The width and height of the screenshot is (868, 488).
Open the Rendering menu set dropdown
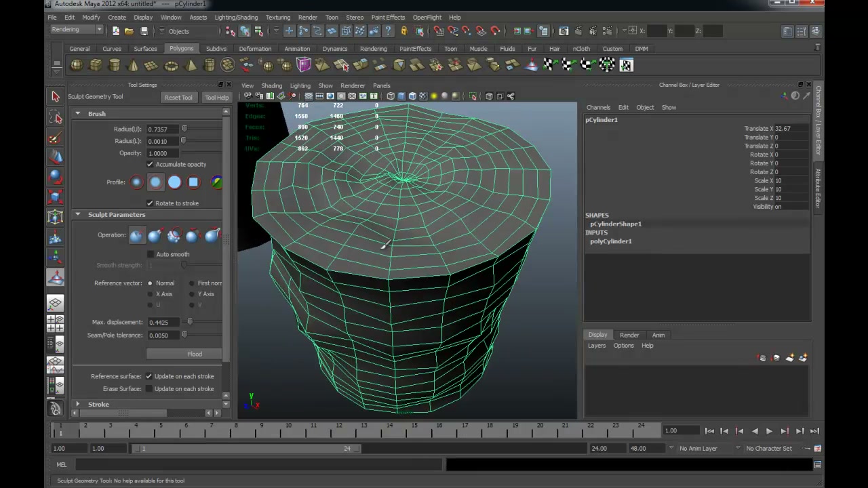[x=77, y=30]
